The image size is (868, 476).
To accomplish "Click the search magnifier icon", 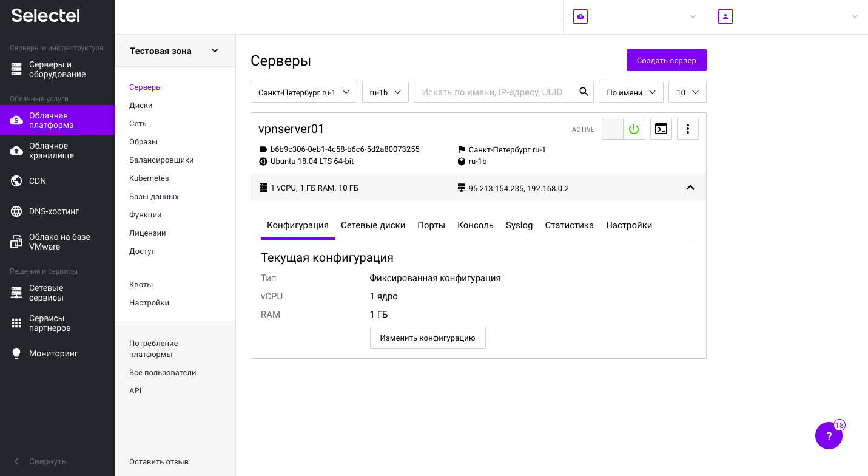I will click(583, 91).
